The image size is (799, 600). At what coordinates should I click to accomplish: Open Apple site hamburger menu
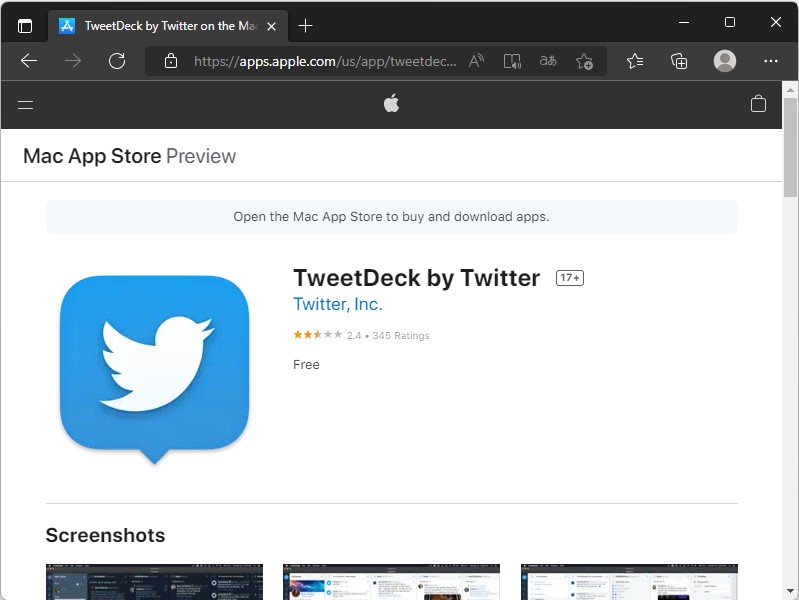(x=25, y=105)
